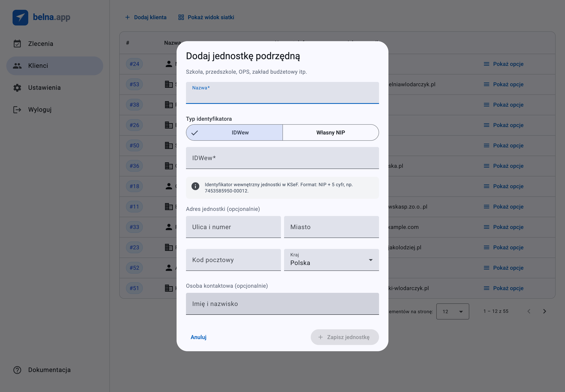Click the Imię i nazwisko field
The width and height of the screenshot is (565, 392).
click(282, 304)
